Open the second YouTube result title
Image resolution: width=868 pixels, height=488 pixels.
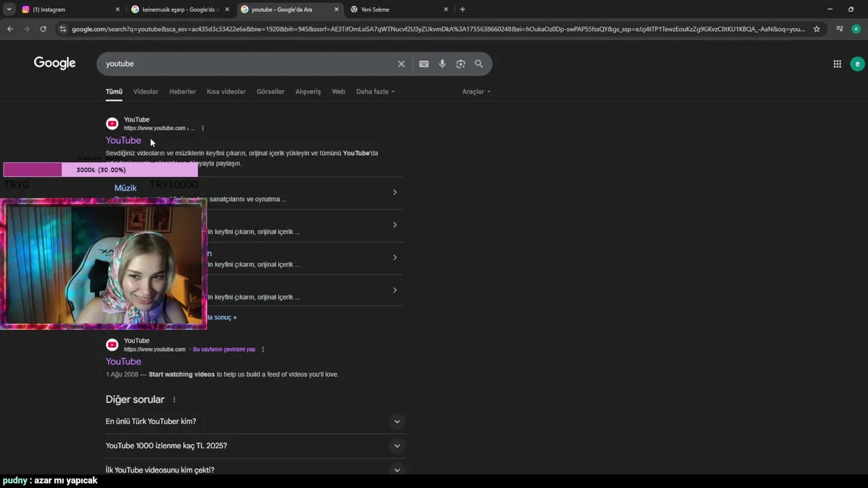(123, 361)
